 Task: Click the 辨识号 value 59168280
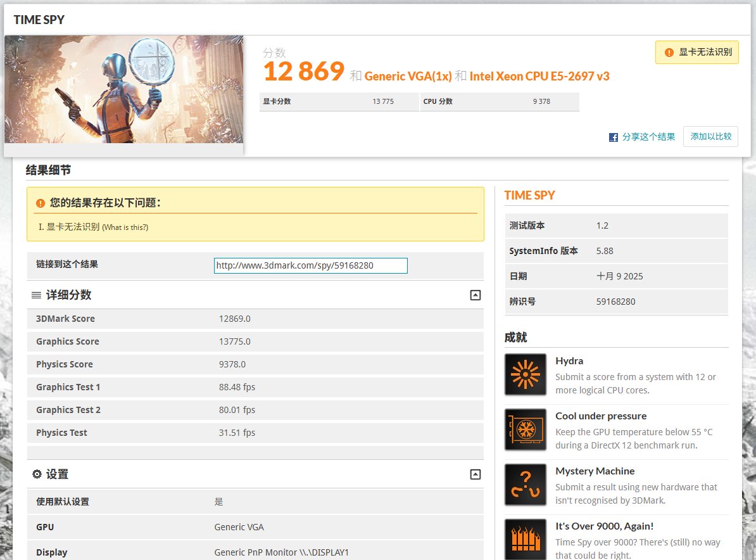tap(615, 302)
